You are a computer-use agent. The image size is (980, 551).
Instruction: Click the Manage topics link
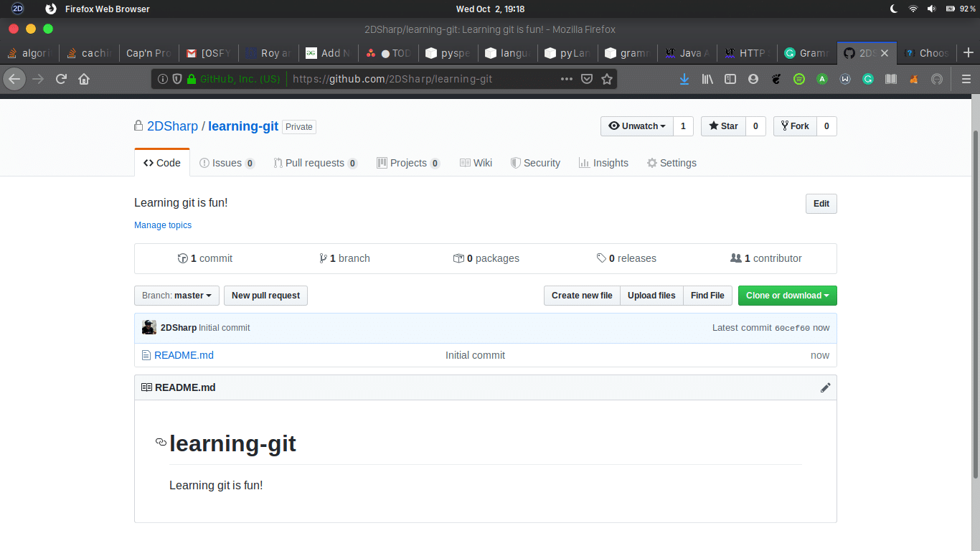(163, 225)
